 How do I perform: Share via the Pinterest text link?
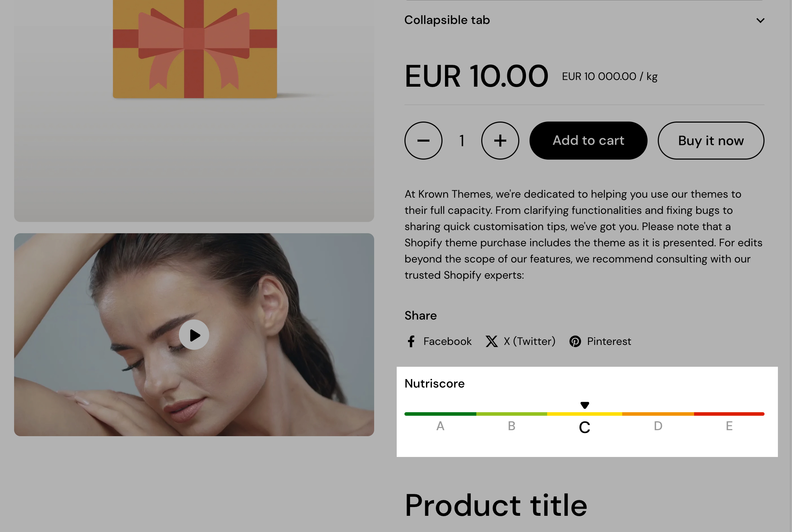(609, 341)
